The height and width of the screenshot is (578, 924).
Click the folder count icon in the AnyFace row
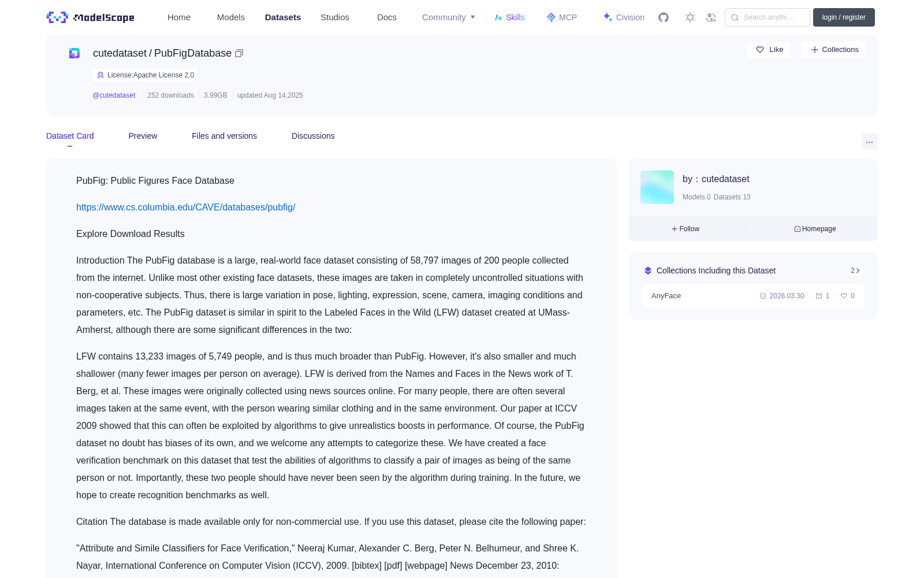coord(819,296)
